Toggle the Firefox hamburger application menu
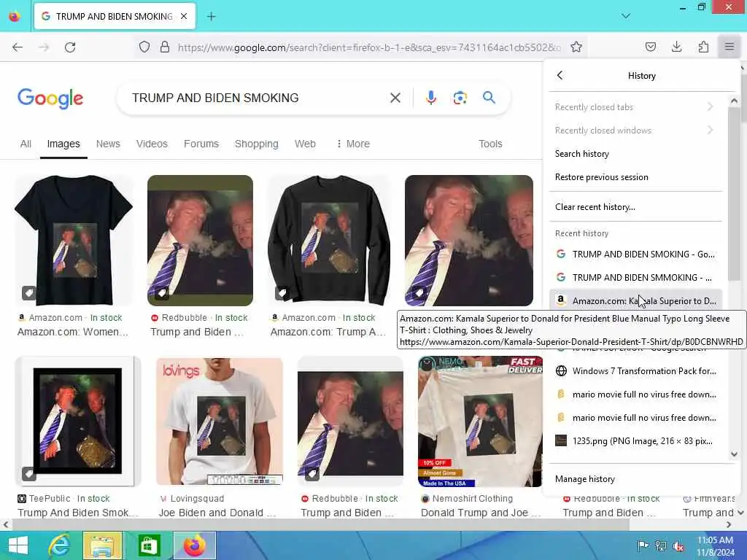This screenshot has width=747, height=560. point(729,47)
